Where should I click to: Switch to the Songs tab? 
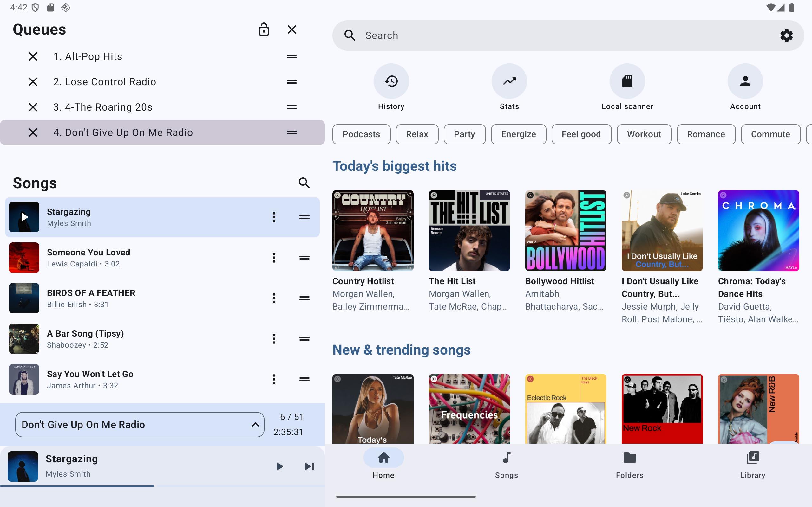(x=506, y=465)
